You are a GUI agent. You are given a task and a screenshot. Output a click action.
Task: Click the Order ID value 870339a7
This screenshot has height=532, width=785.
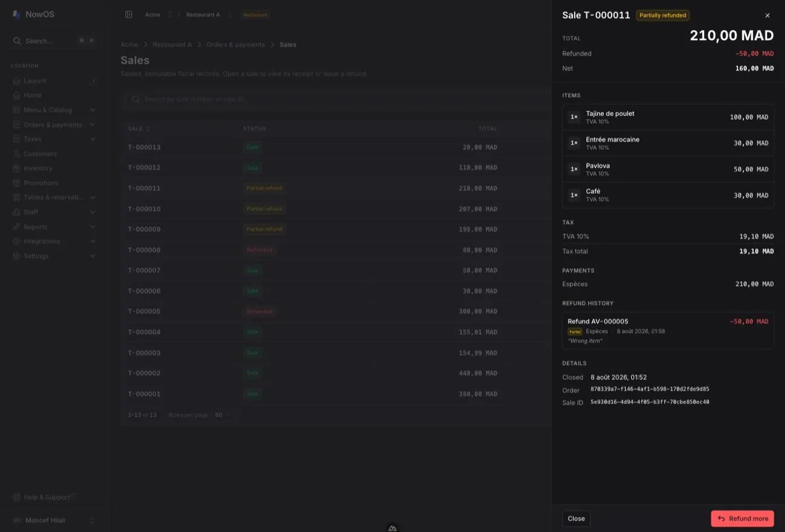(650, 389)
